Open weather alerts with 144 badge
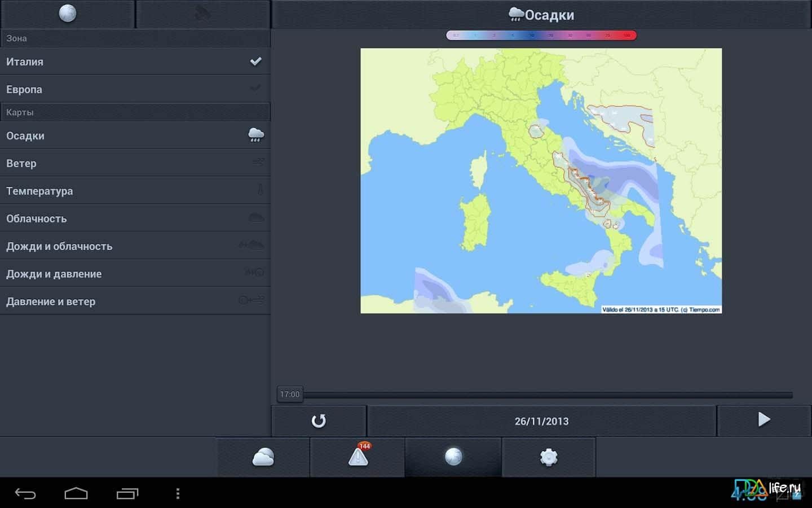This screenshot has width=812, height=508. click(358, 457)
